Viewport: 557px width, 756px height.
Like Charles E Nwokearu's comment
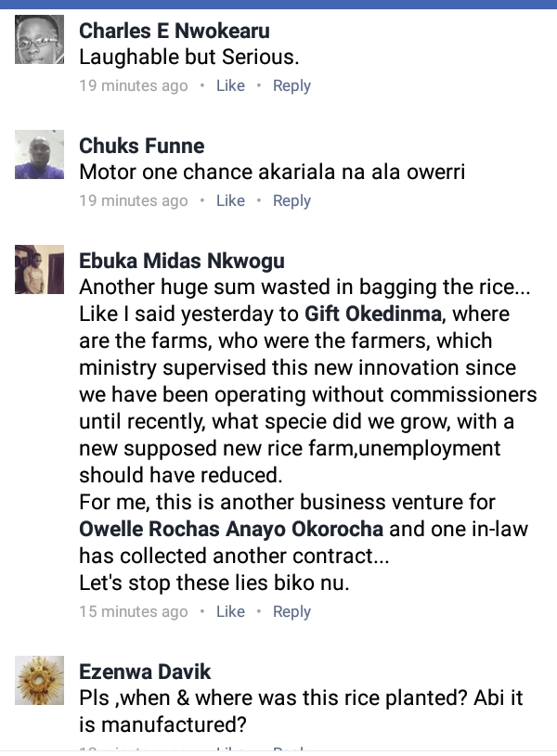230,85
